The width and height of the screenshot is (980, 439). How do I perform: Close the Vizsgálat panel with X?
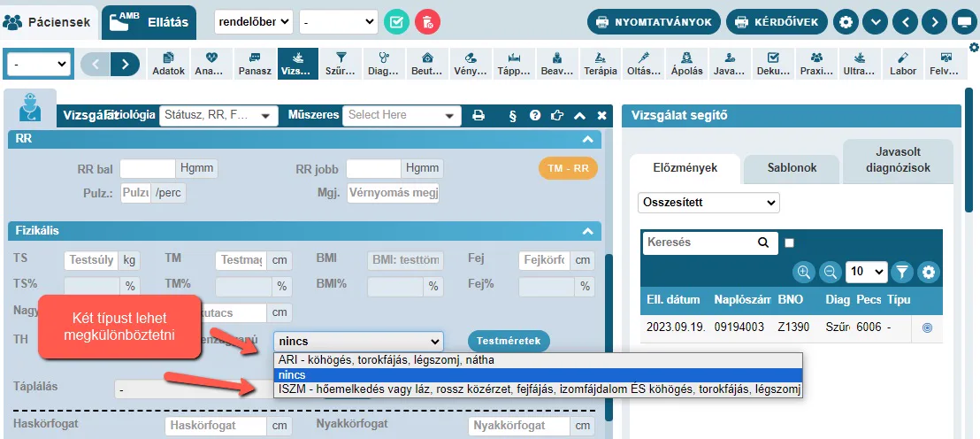coord(601,115)
